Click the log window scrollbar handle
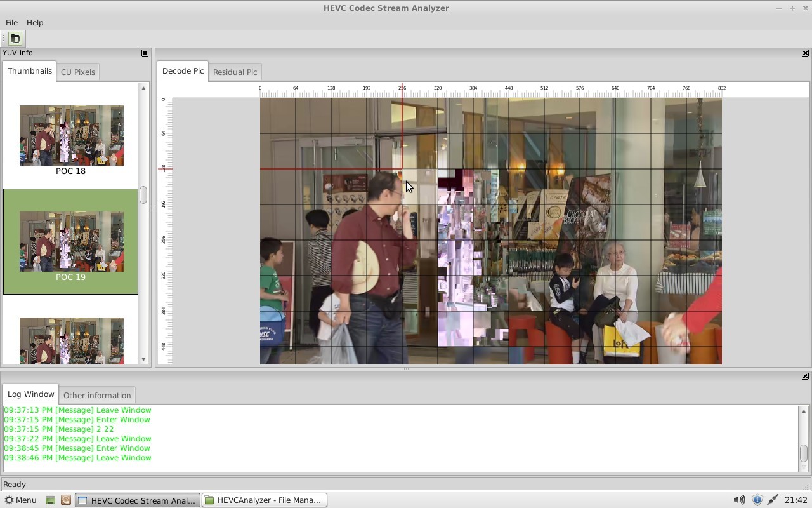 pyautogui.click(x=804, y=453)
